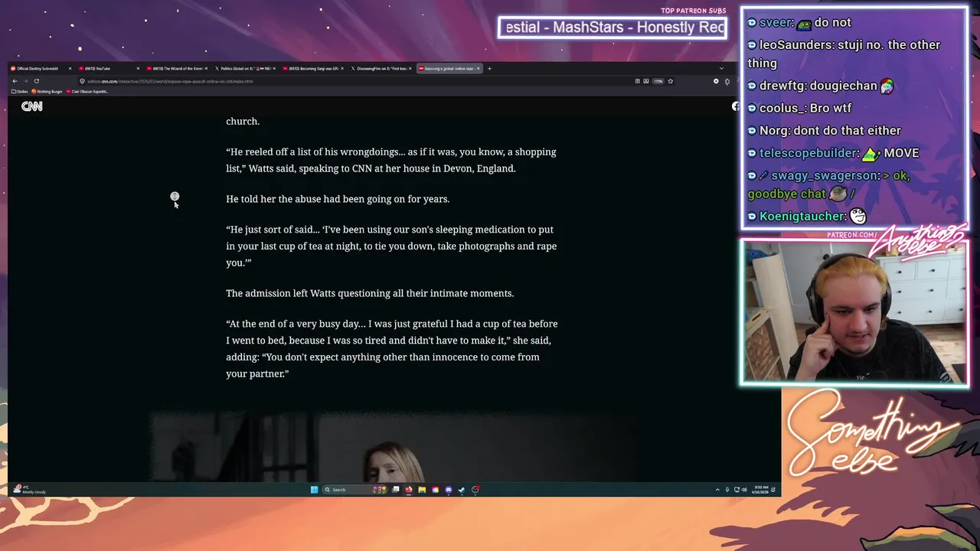Open File Explorer from the taskbar
The image size is (980, 551).
click(422, 490)
